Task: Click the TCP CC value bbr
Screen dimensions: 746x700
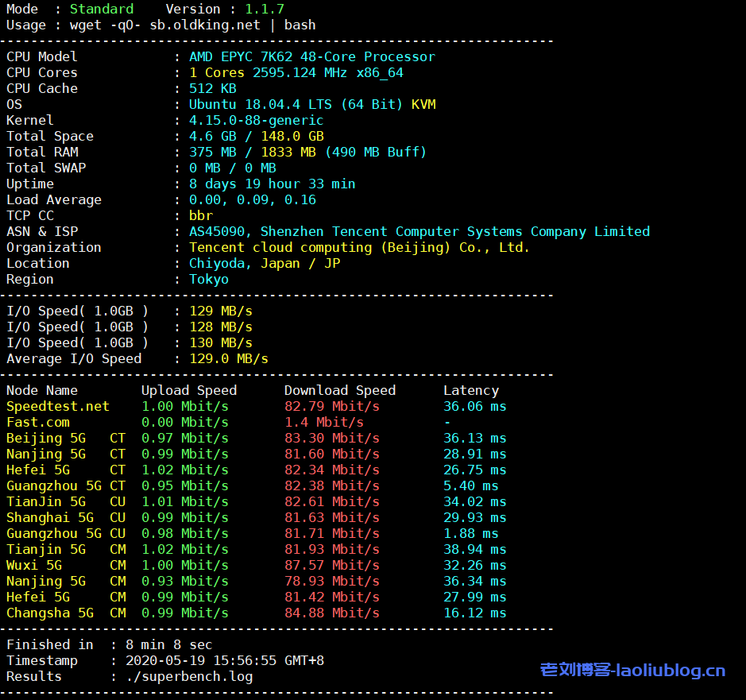Action: coord(202,215)
